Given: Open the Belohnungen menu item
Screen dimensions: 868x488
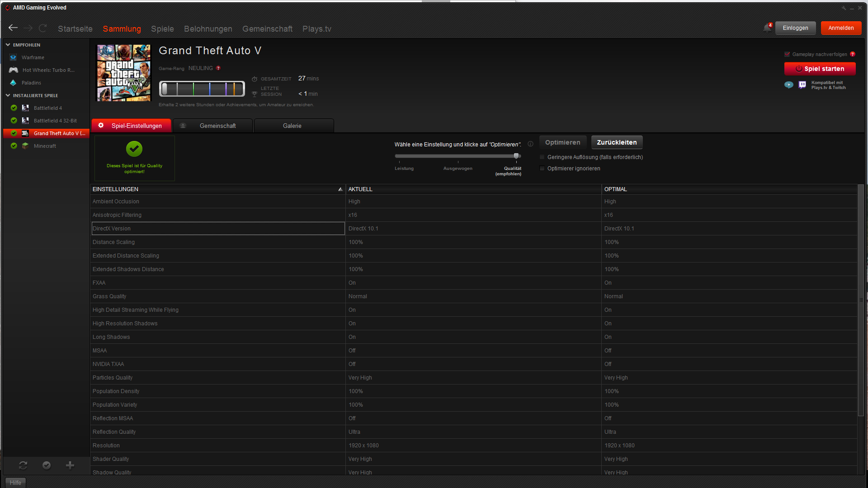Looking at the screenshot, I should pyautogui.click(x=208, y=29).
